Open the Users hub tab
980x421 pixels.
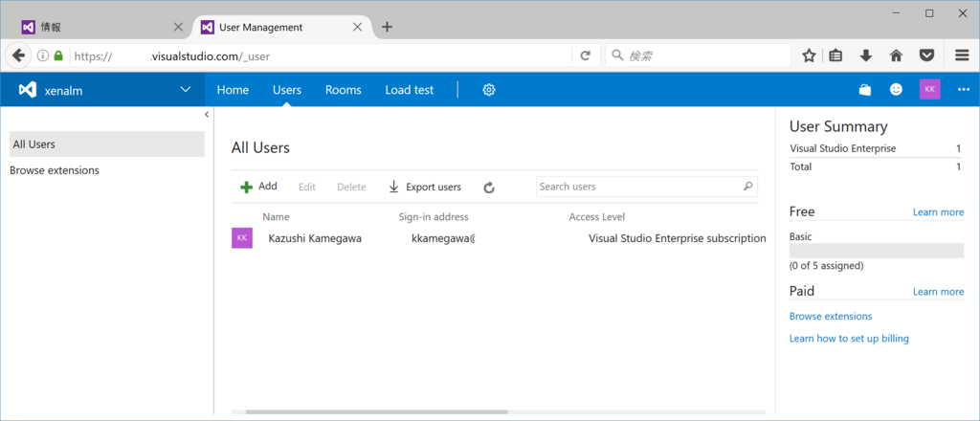[287, 90]
